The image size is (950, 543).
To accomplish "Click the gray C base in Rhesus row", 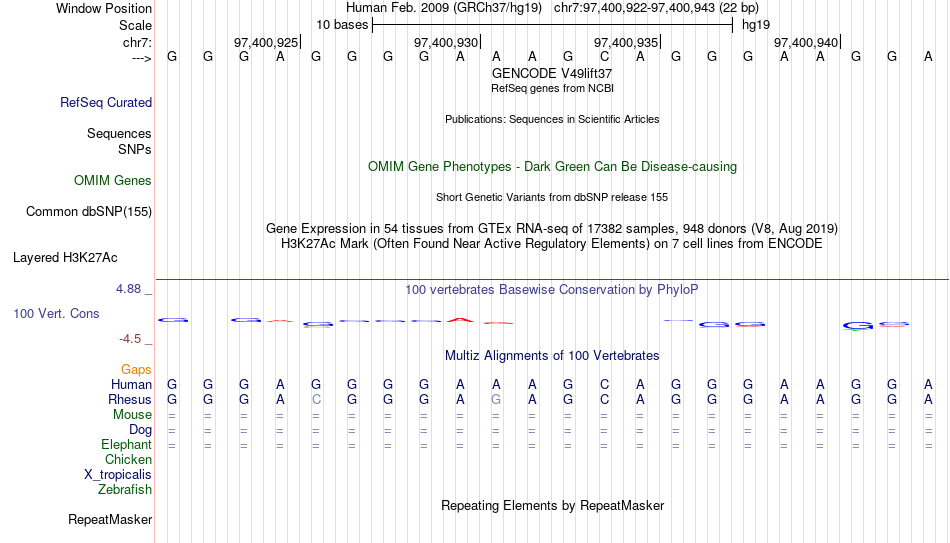I will 316,400.
